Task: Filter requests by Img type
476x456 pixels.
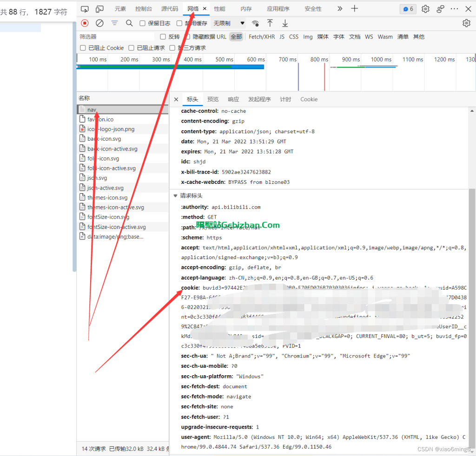Action: pyautogui.click(x=308, y=37)
